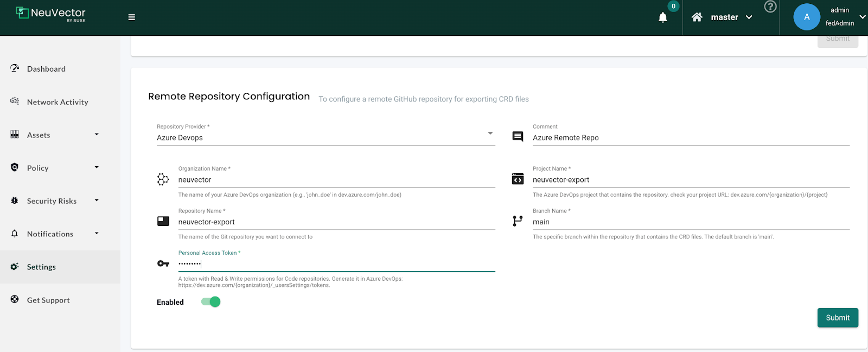Disable the Enabled toggle switch
The height and width of the screenshot is (352, 868).
[x=211, y=302]
